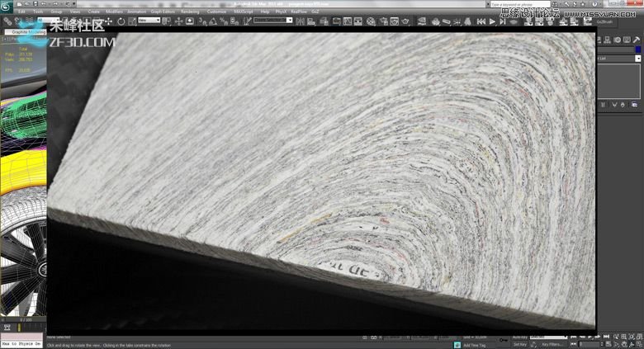
Task: Open the Modifiers menu
Action: click(114, 12)
